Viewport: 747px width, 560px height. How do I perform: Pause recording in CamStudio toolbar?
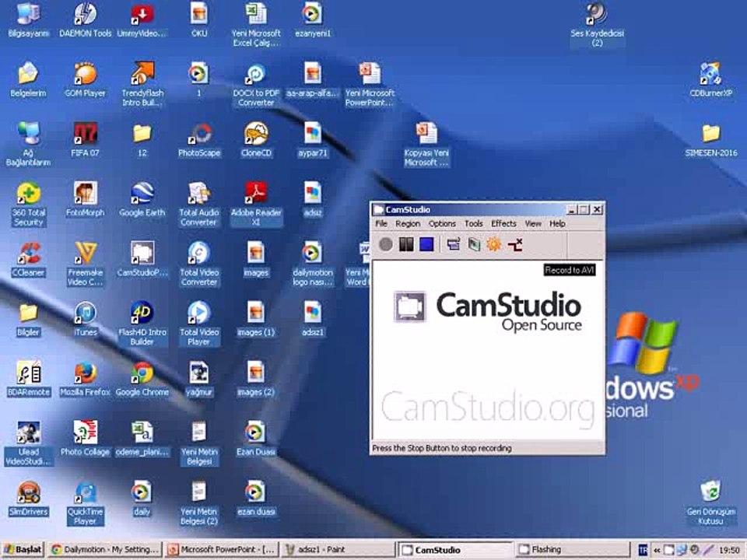pos(406,244)
